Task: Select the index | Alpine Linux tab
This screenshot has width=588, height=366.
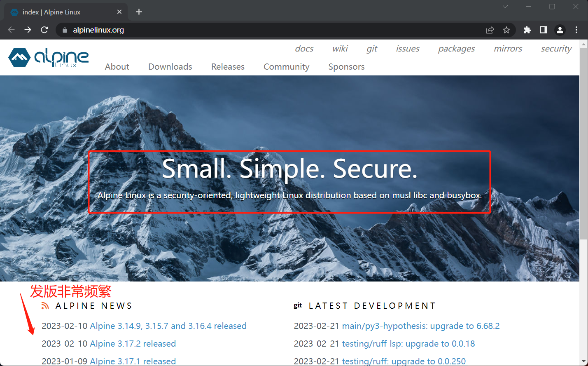Action: tap(66, 12)
